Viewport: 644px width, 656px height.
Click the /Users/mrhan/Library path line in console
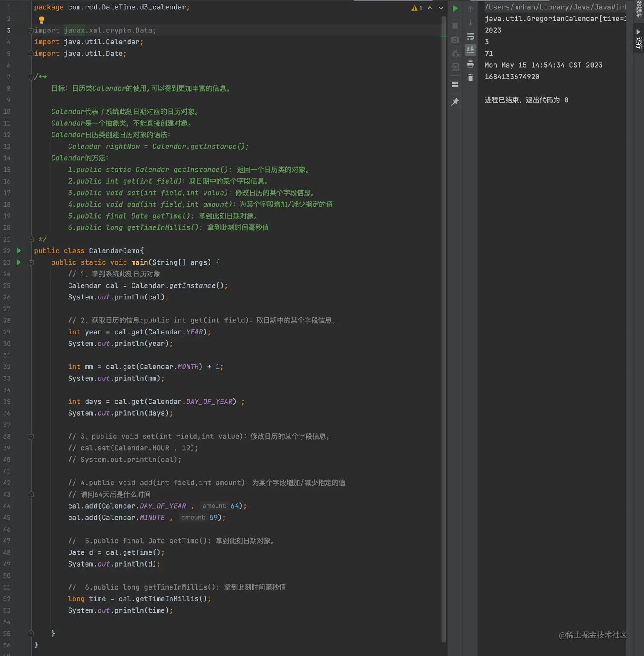(555, 7)
